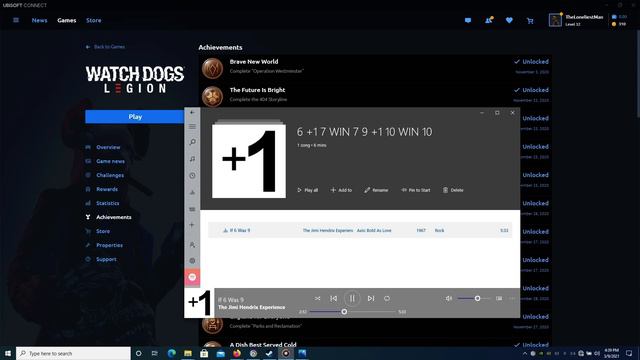This screenshot has width=640, height=360.
Task: Open Ubisoft Connect hamburger menu
Action: pyautogui.click(x=16, y=20)
